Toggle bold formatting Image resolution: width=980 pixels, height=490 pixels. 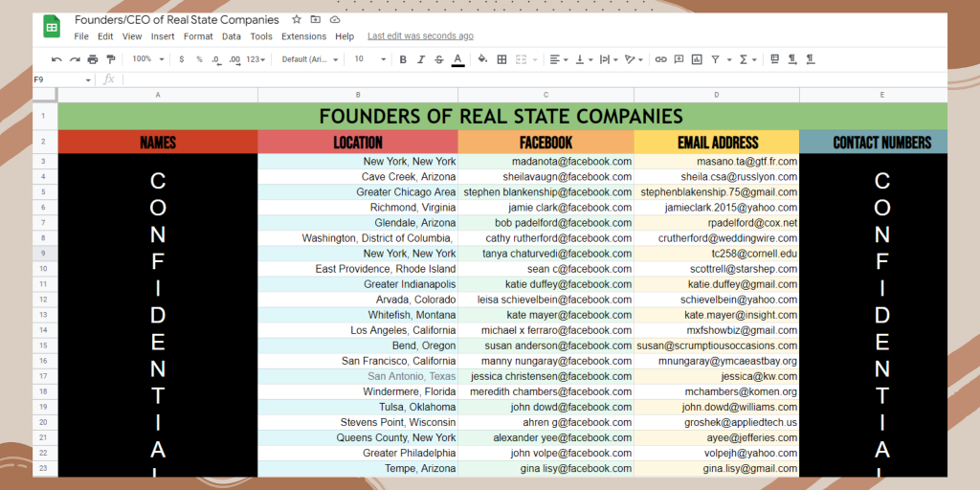point(403,59)
